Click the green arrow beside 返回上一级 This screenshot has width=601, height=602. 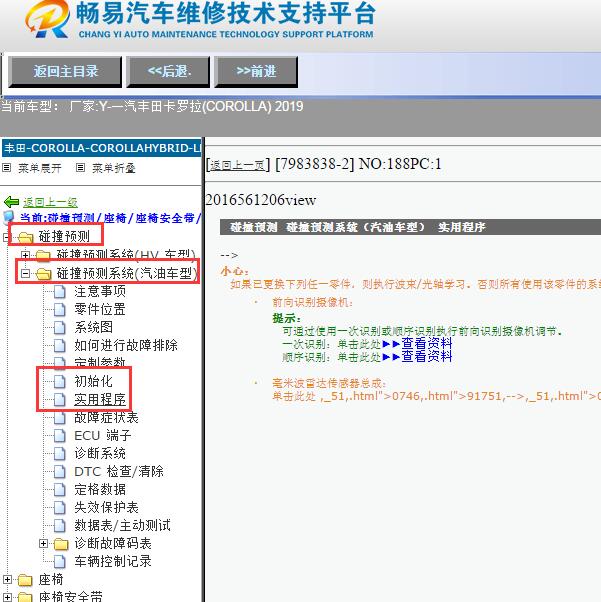click(11, 202)
